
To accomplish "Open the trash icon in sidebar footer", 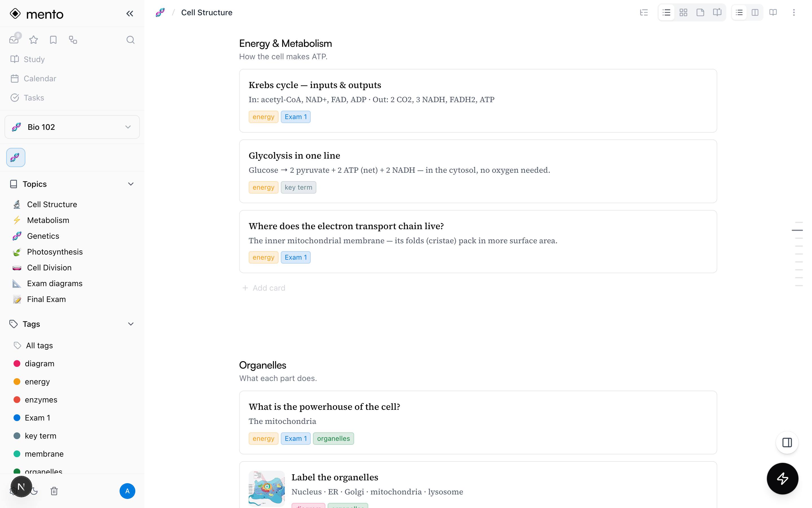I will [54, 491].
